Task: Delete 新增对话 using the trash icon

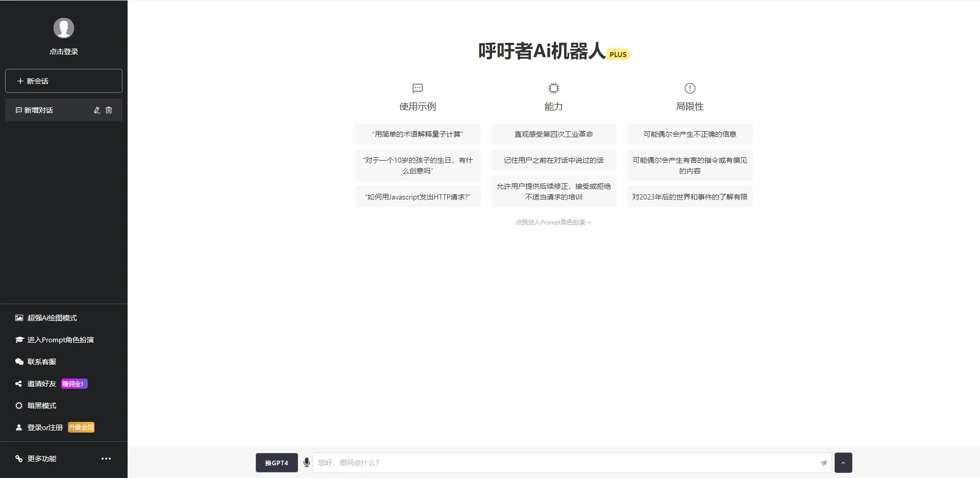Action: tap(109, 110)
